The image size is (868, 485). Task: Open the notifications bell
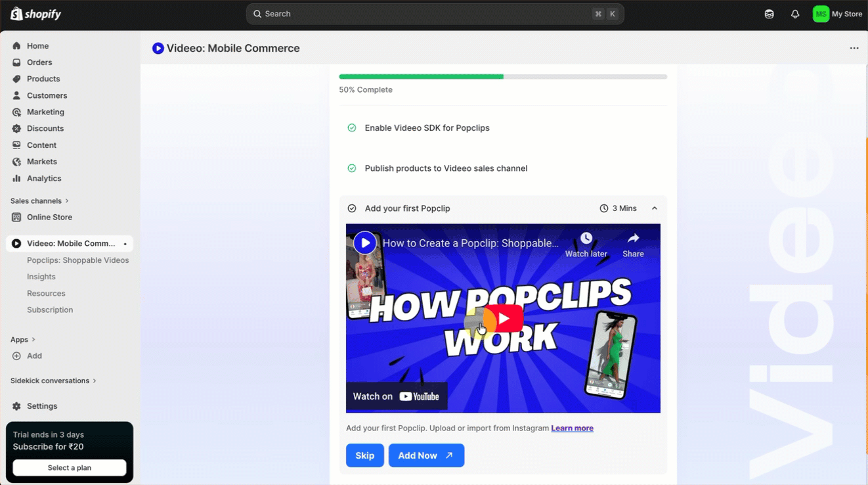pos(795,14)
